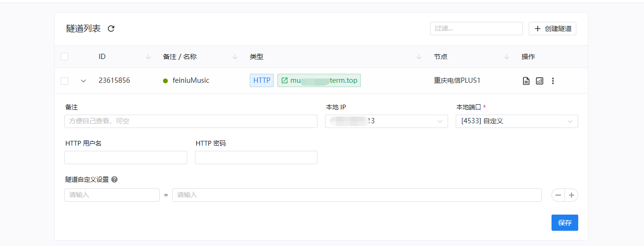The image size is (644, 246).
Task: Open the log file icon for feiniuMusic
Action: coord(526,81)
